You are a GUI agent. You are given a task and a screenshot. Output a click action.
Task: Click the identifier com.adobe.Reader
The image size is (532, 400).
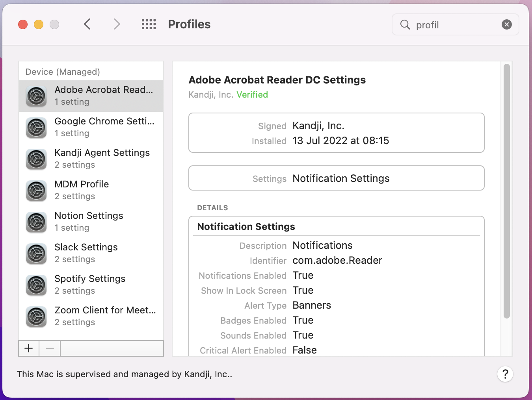click(337, 260)
